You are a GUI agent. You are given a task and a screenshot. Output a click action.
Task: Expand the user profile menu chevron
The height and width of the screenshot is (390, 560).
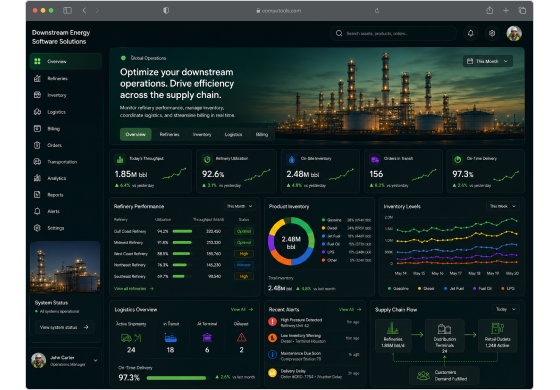click(96, 360)
